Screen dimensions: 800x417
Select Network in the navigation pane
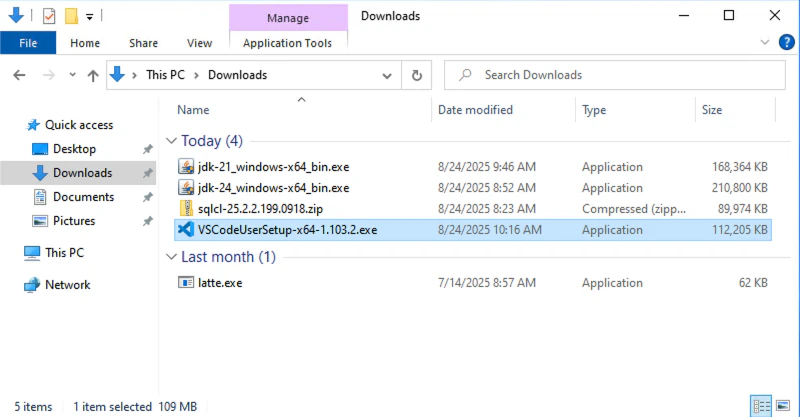67,285
